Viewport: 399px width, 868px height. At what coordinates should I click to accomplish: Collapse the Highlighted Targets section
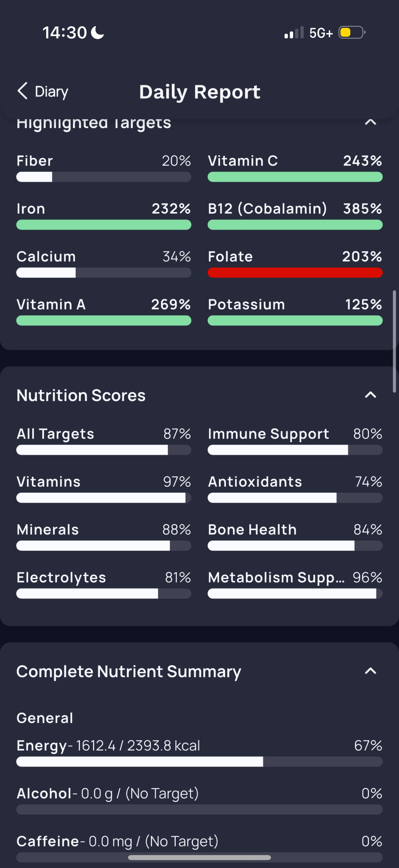click(x=370, y=122)
